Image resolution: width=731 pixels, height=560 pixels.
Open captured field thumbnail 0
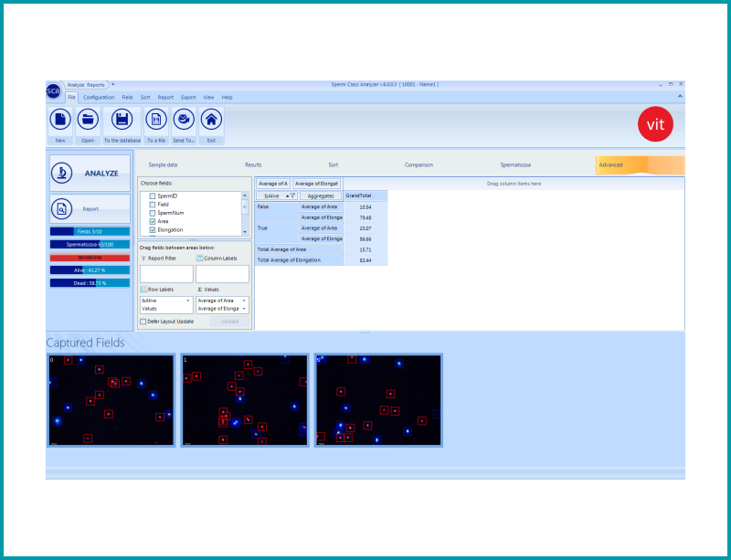(x=111, y=400)
